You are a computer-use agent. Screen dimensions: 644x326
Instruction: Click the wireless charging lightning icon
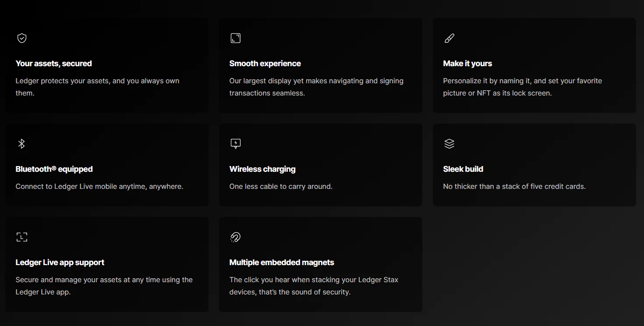pyautogui.click(x=236, y=144)
